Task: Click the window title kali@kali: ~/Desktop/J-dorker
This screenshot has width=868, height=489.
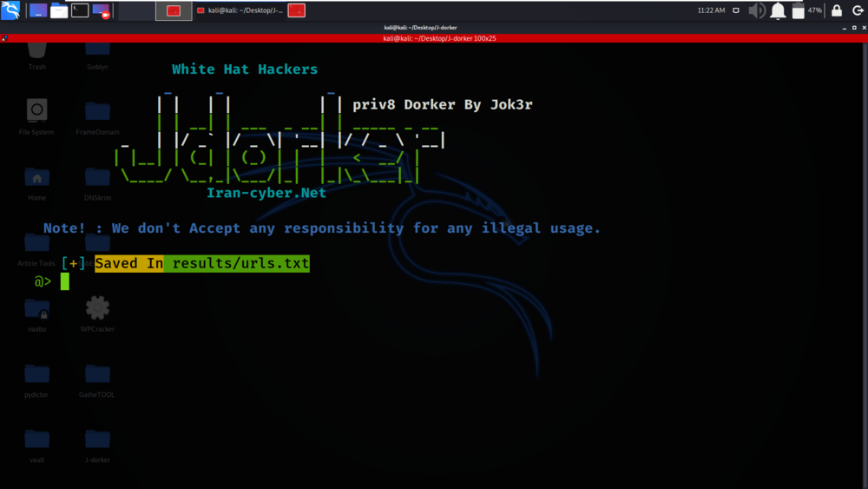Action: coord(421,28)
